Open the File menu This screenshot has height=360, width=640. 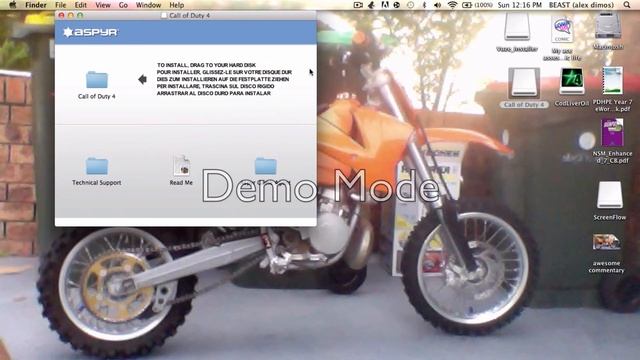[60, 5]
